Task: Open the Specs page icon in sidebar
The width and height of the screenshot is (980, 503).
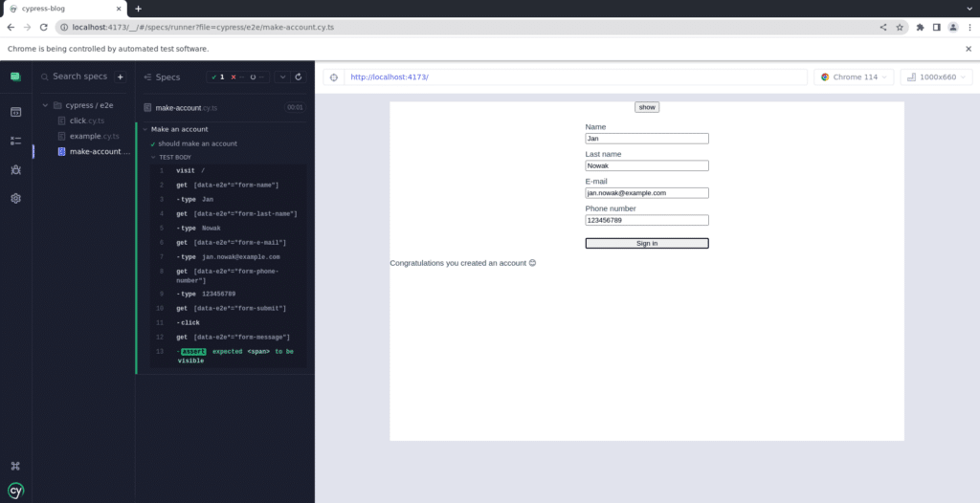Action: click(x=15, y=112)
